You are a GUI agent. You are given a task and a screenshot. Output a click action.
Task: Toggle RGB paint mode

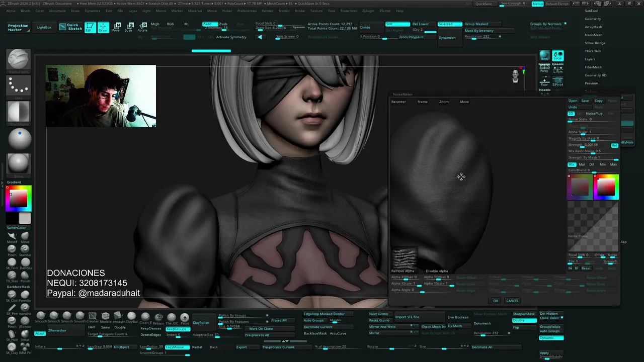(170, 24)
